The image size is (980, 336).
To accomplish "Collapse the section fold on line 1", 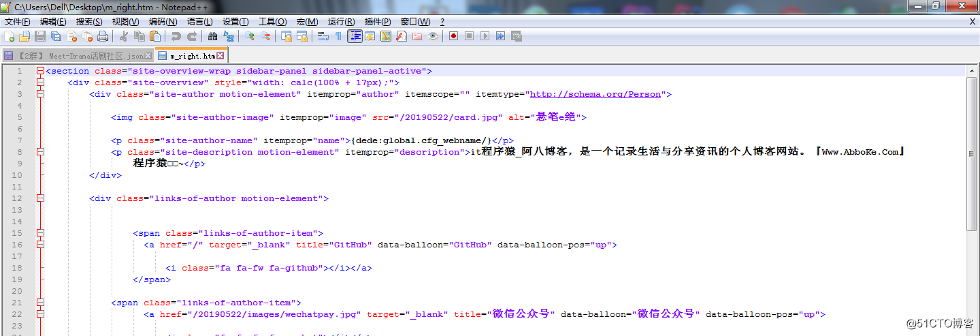I will [40, 71].
